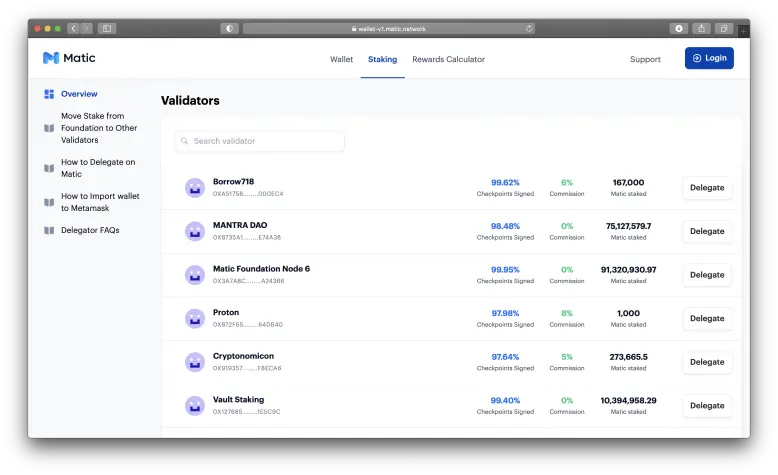Click the privacy shield icon in Safari toolbar
The height and width of the screenshot is (475, 778).
point(229,28)
